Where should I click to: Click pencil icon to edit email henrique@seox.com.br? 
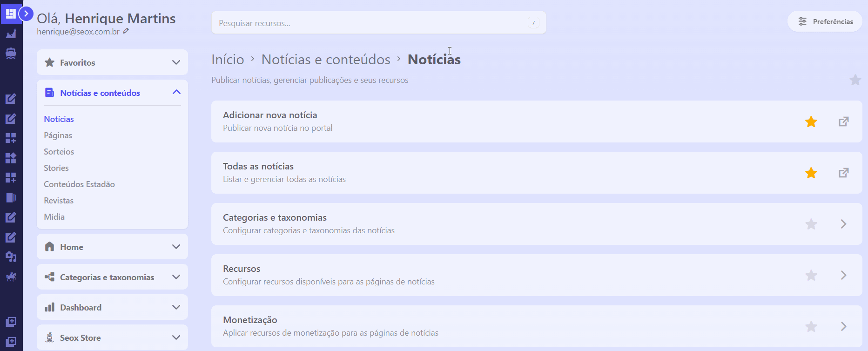(x=126, y=31)
